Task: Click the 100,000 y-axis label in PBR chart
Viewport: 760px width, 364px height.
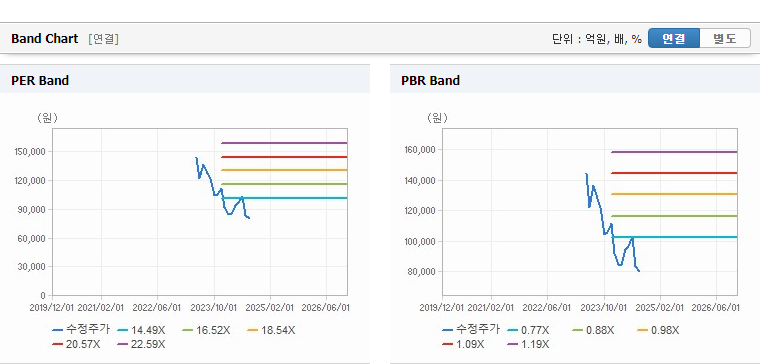Action: (x=421, y=241)
